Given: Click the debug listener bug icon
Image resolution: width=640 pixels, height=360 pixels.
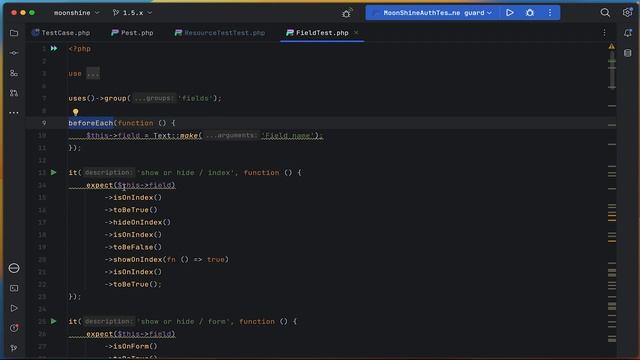Looking at the screenshot, I should click(347, 13).
